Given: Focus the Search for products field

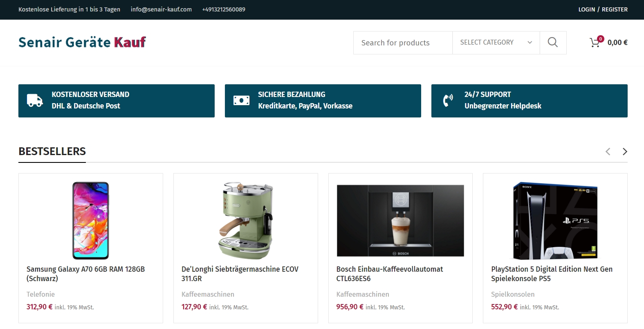Looking at the screenshot, I should [403, 43].
